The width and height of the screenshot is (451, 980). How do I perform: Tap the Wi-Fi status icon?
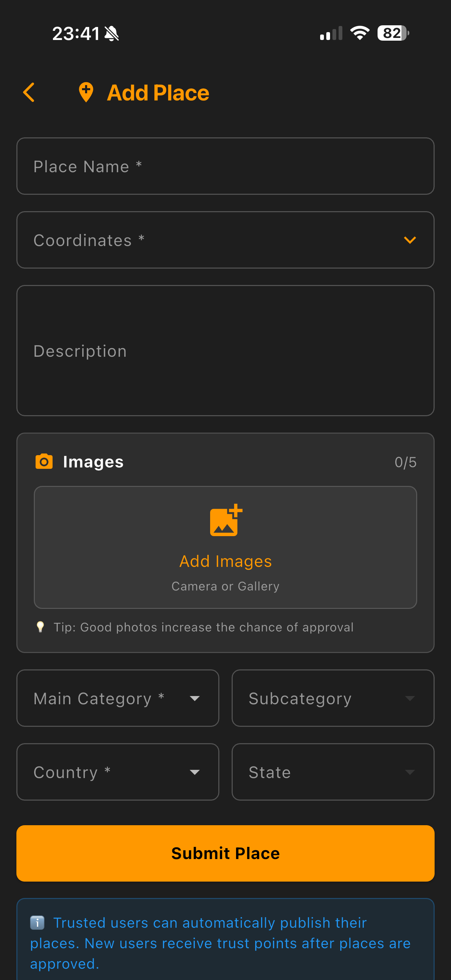click(x=360, y=33)
